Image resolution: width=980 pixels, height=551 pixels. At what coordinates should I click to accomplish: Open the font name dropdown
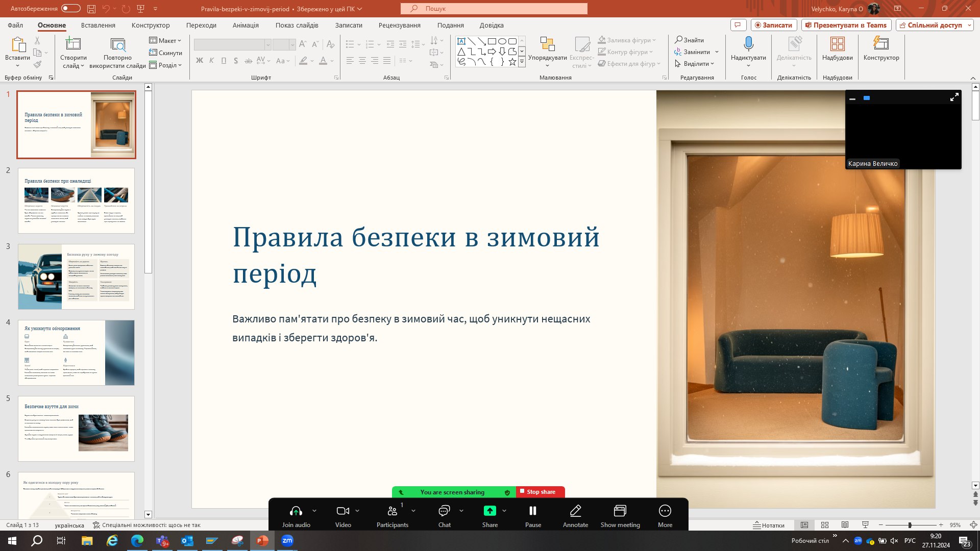pyautogui.click(x=267, y=45)
